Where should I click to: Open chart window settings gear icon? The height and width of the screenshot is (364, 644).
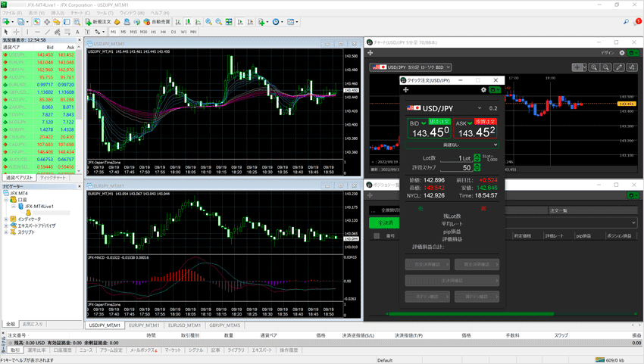point(622,52)
